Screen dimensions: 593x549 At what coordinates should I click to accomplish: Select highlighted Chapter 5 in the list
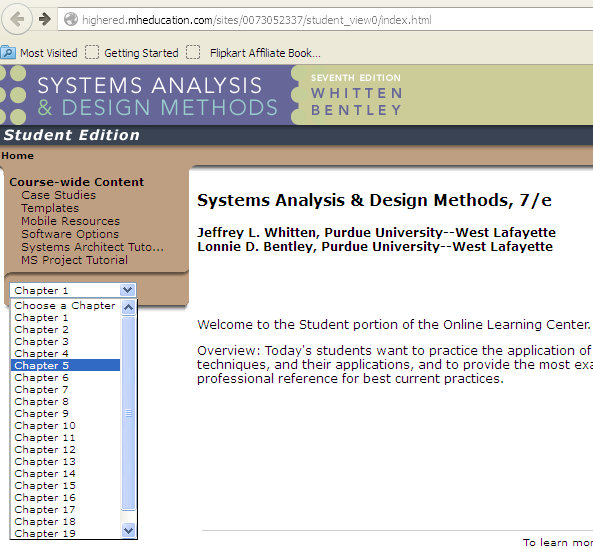click(x=65, y=365)
